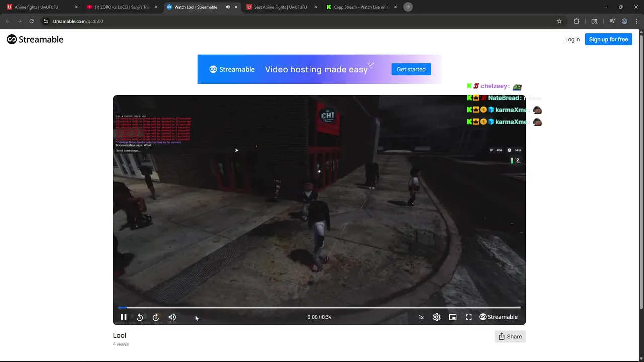The width and height of the screenshot is (644, 362).
Task: Pause the Streamable video
Action: pyautogui.click(x=123, y=317)
